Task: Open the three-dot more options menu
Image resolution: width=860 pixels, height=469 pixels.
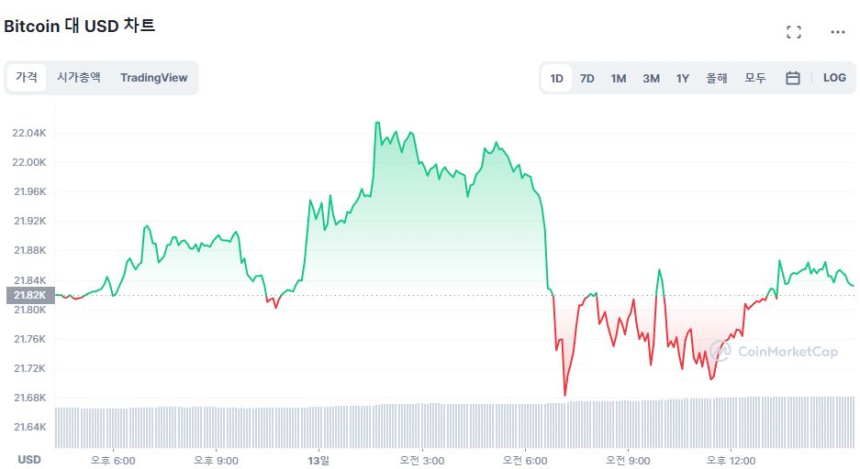Action: pos(838,32)
